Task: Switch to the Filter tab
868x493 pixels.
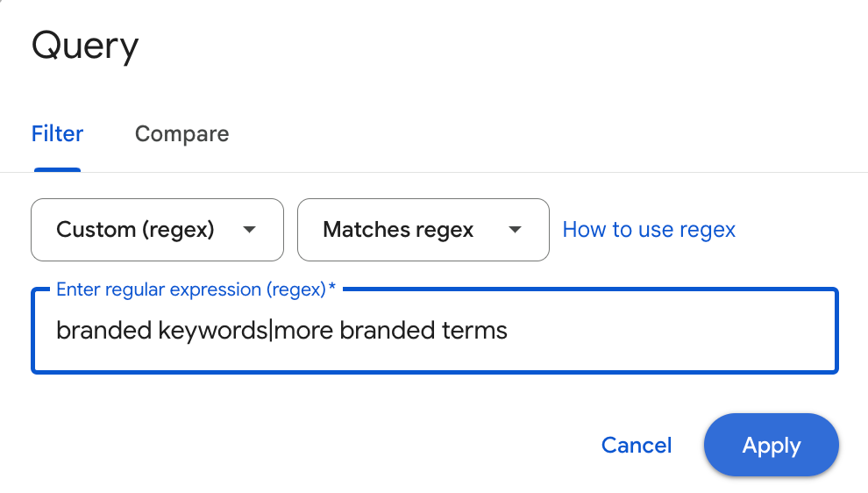Action: pos(58,134)
